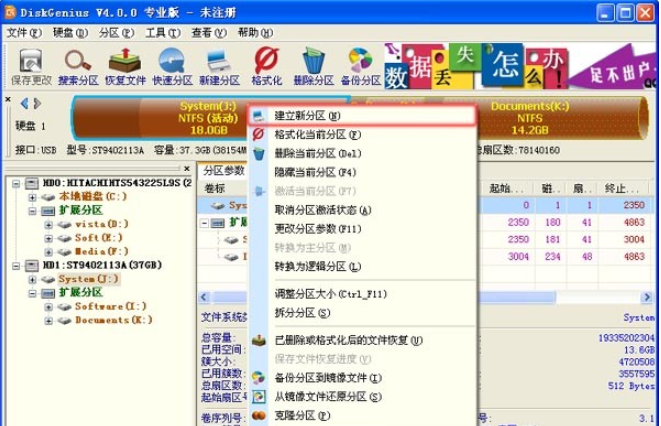
Task: Expand the Soft(E:) tree node
Action: point(48,238)
